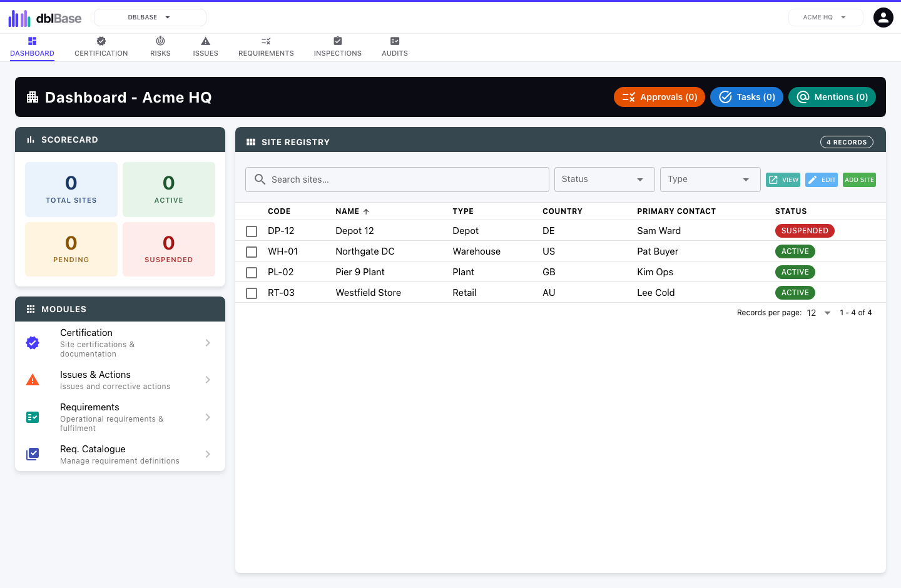This screenshot has width=901, height=588.
Task: Click the Active scorecard tile
Action: (169, 190)
